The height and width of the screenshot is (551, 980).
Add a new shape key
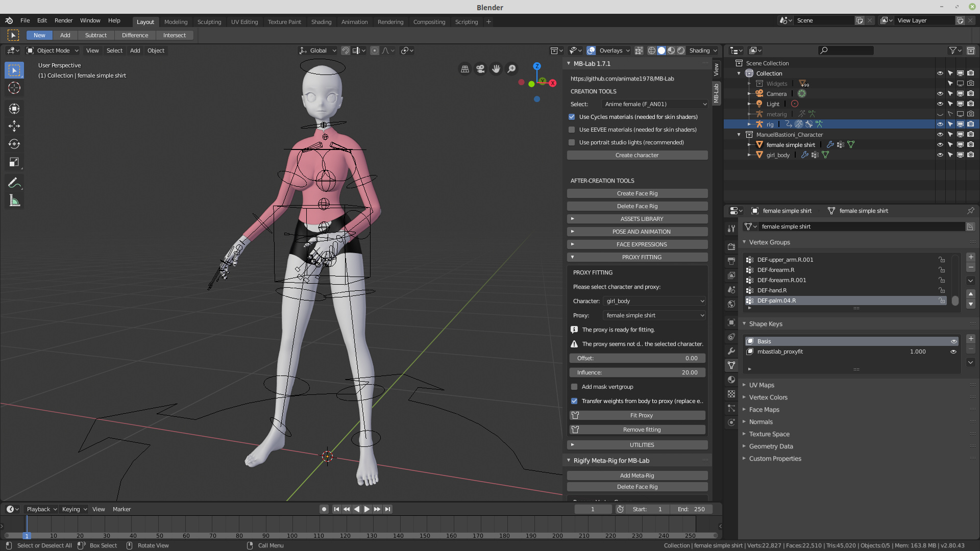click(x=971, y=339)
